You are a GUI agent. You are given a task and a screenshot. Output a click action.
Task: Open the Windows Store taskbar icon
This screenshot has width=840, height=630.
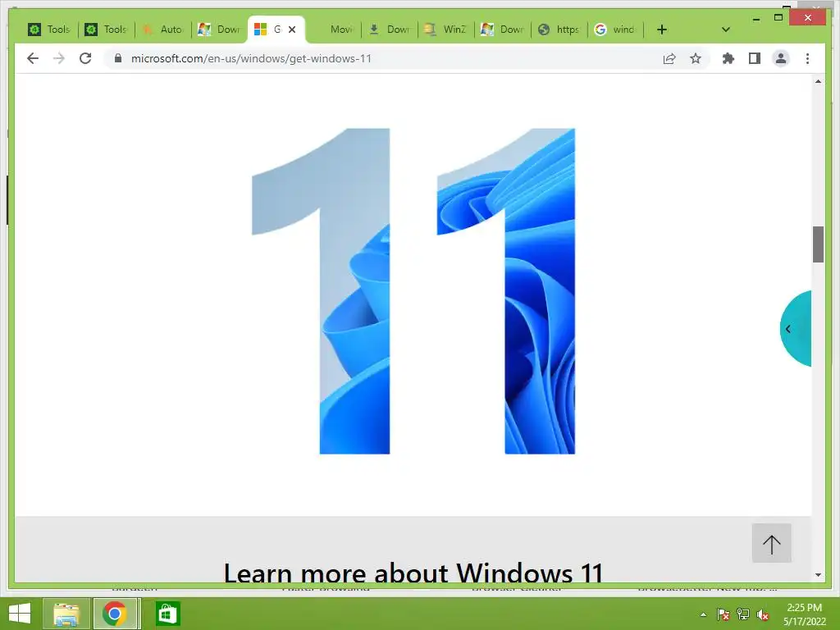(x=167, y=614)
